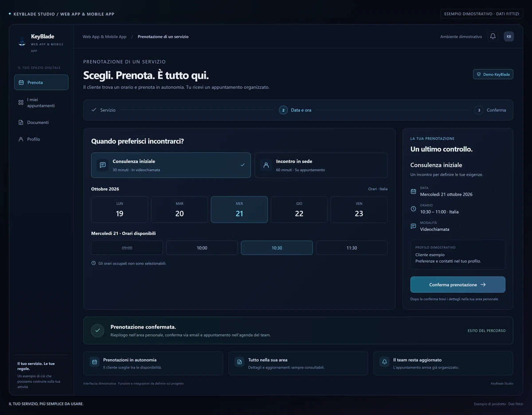Click the KeyBlade Studio footer text
532x415 pixels.
point(502,383)
